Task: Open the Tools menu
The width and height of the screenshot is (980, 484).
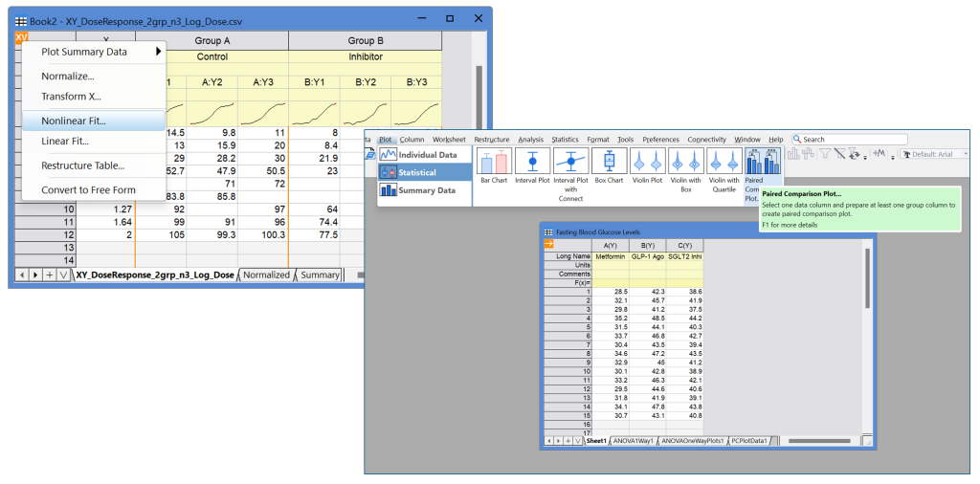Action: pyautogui.click(x=625, y=140)
